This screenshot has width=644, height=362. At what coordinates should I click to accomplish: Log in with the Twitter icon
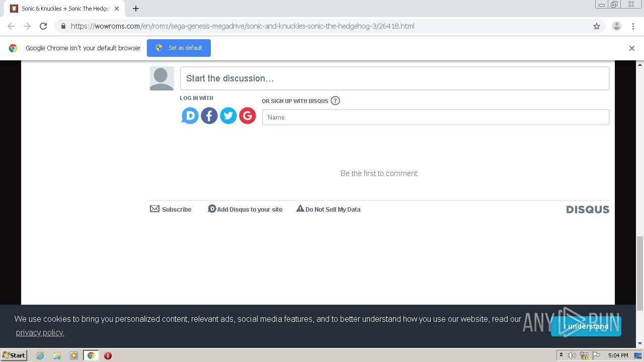point(228,116)
